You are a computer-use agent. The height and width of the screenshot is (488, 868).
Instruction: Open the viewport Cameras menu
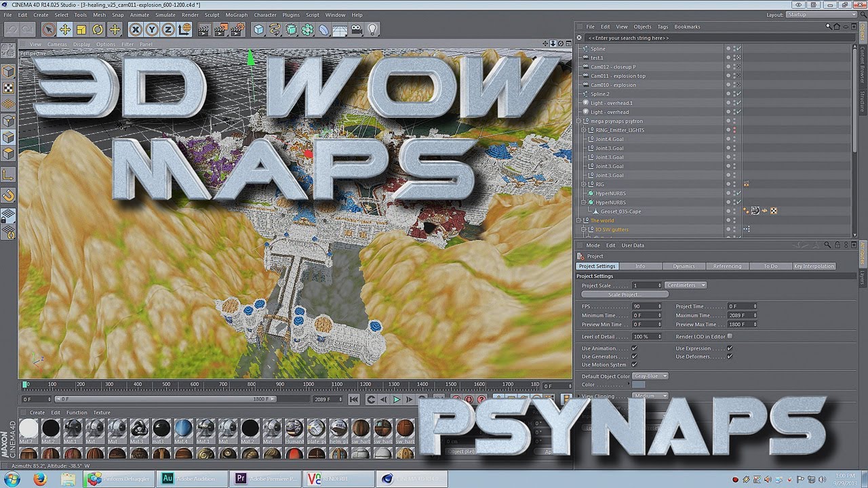click(x=57, y=45)
